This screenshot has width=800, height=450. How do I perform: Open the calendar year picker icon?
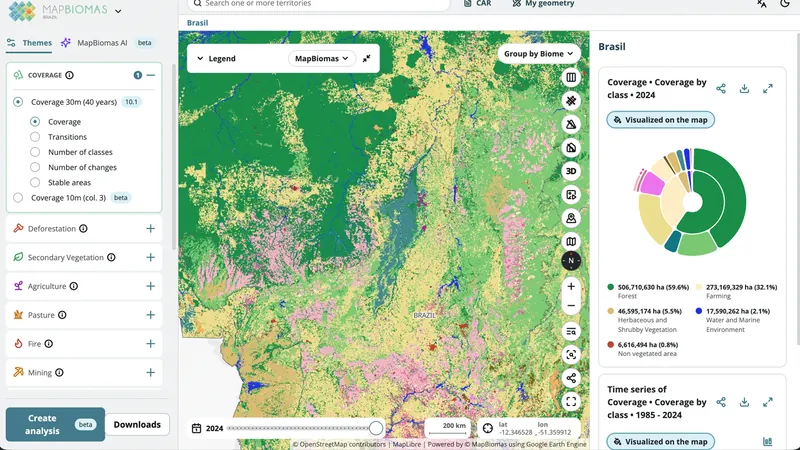coord(196,429)
